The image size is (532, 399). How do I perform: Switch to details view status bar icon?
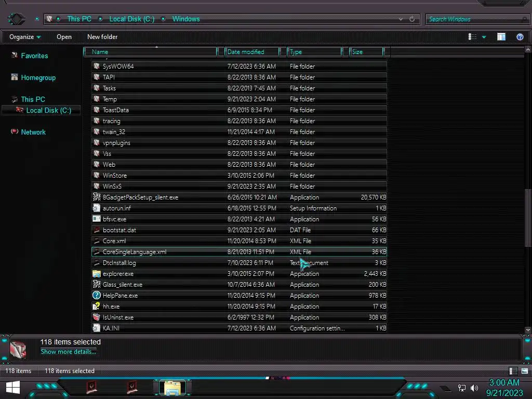point(513,371)
